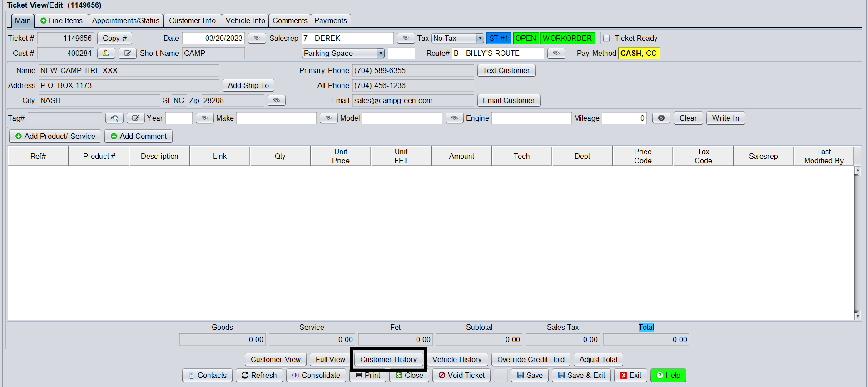Click the Zip code lookup icon

[x=276, y=101]
